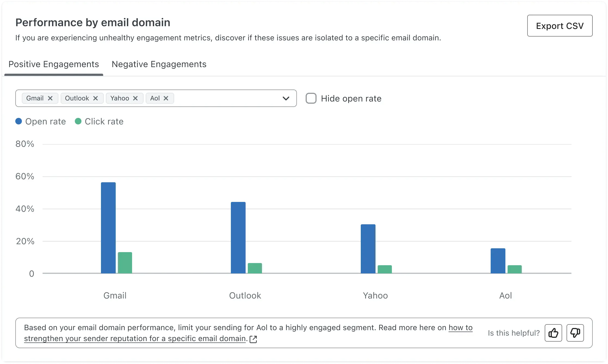Click the green Click rate legend dot
Screen dimensions: 608x364
click(x=78, y=121)
